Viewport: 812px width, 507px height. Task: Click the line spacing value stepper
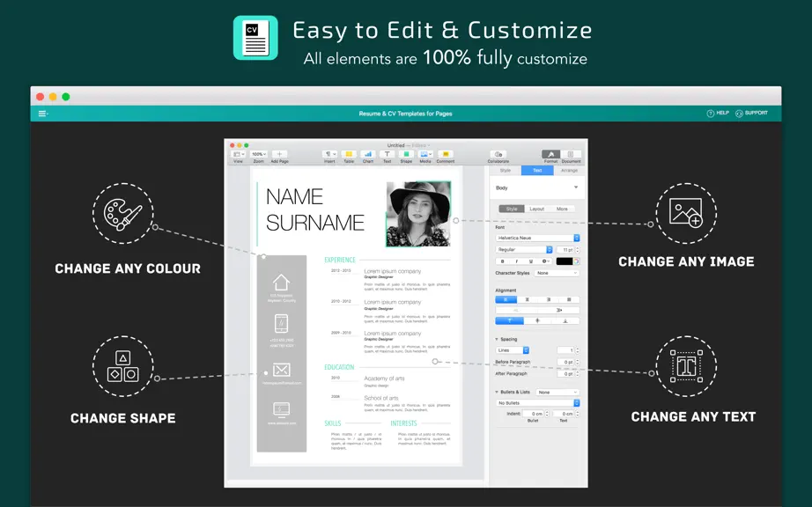pyautogui.click(x=578, y=350)
